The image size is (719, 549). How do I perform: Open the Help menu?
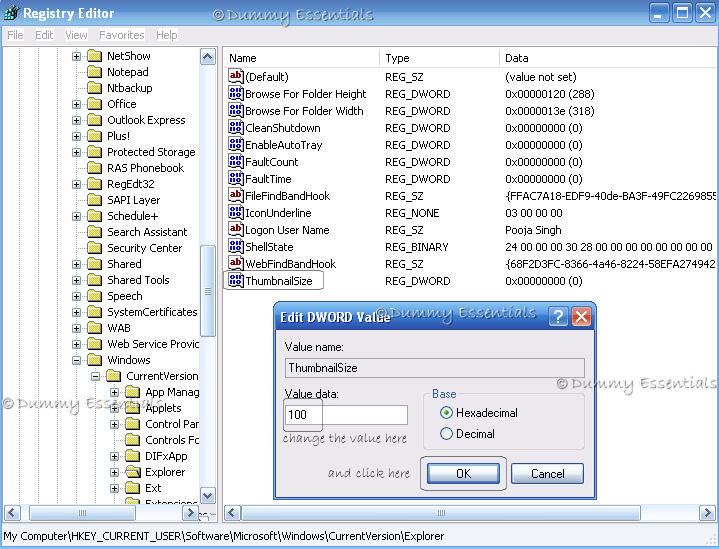coord(166,35)
